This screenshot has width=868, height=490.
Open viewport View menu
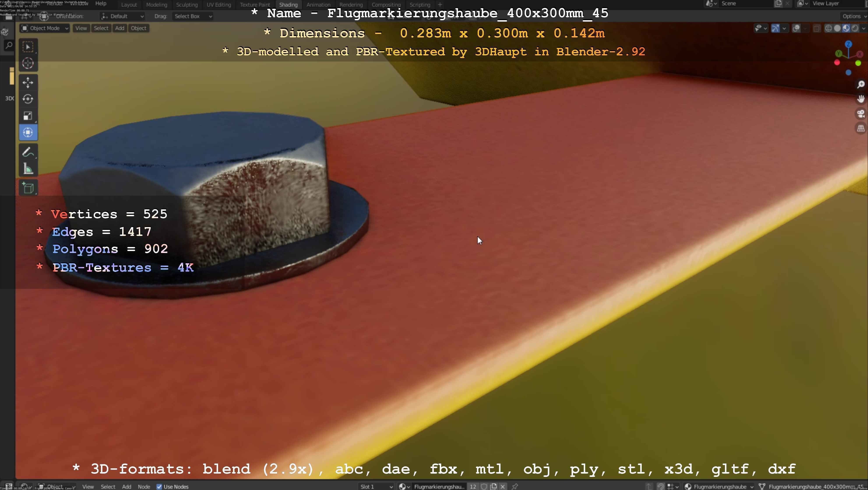(81, 28)
